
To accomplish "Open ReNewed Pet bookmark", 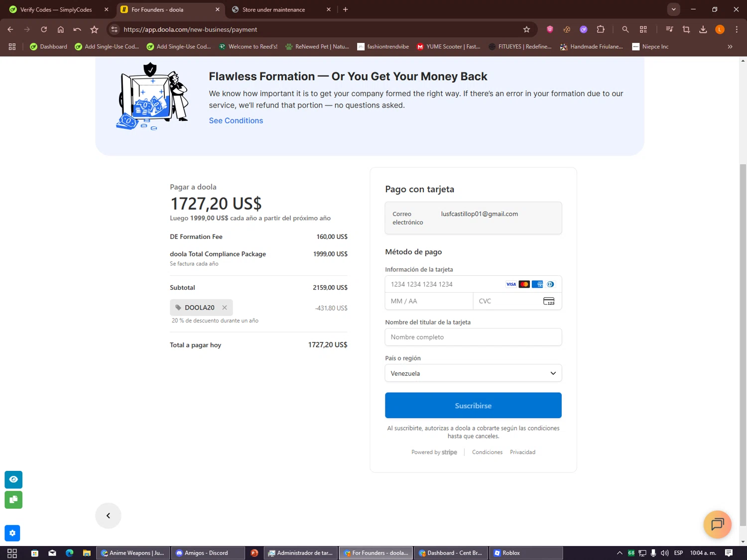I will [x=317, y=47].
